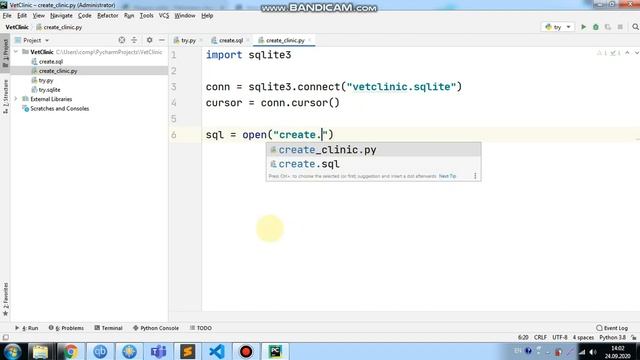The height and width of the screenshot is (360, 640).
Task: Open the VCS menu
Action: coord(164,16)
